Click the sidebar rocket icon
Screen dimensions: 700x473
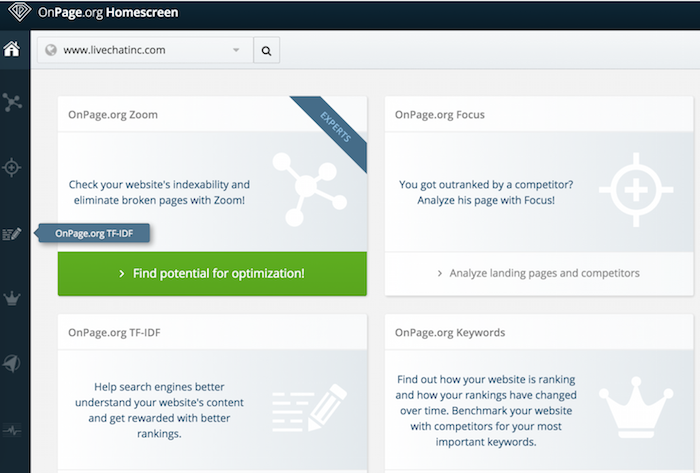click(x=13, y=363)
